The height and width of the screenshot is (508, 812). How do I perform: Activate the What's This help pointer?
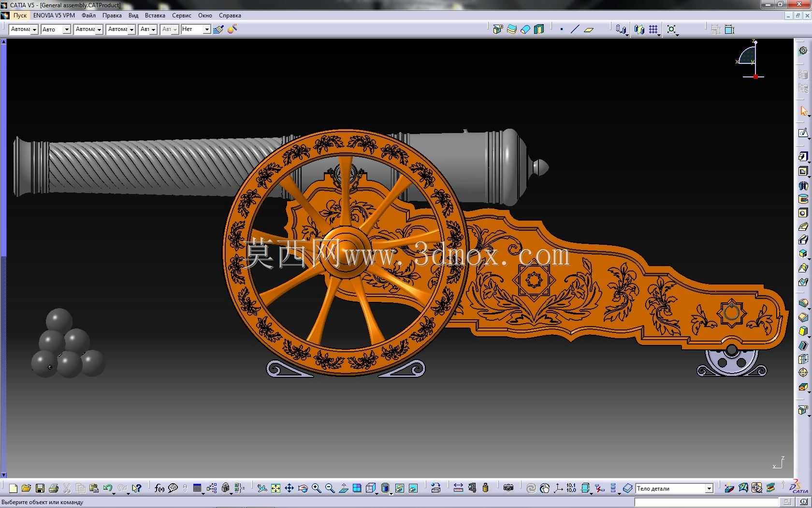(x=137, y=488)
